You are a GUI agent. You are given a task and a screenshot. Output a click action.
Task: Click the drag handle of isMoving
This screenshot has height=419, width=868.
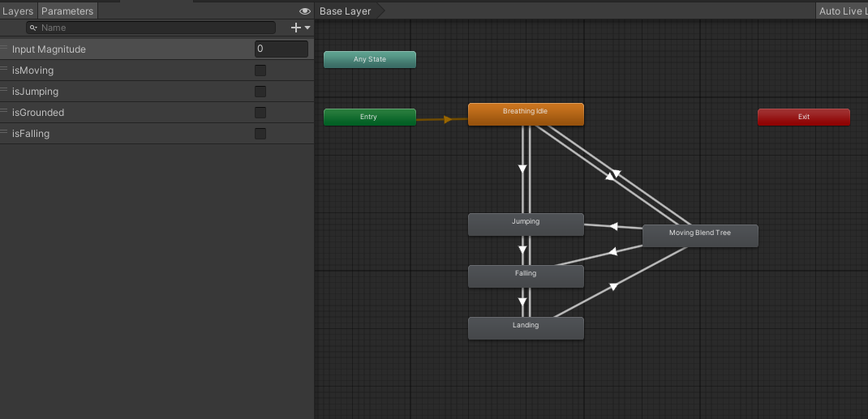point(4,69)
